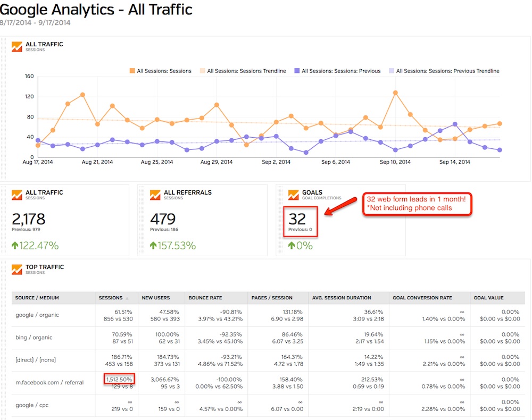Click the green up arrow beside 122.47%
Viewport: 532px width, 420px height.
[x=14, y=245]
